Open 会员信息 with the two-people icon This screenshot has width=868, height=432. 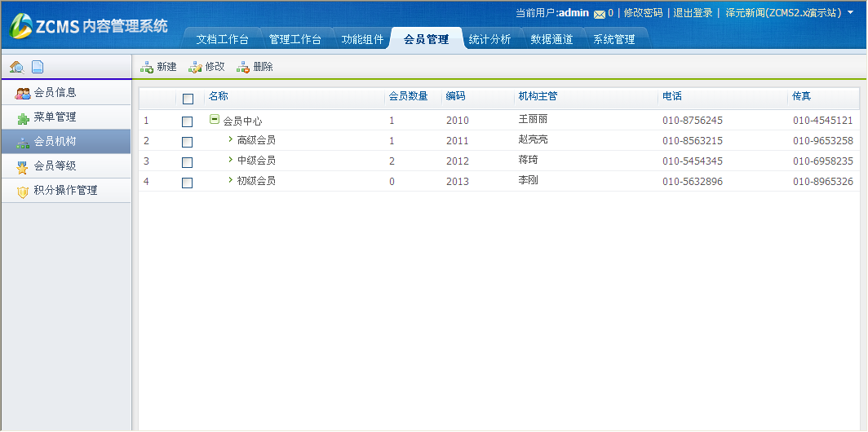coord(23,93)
